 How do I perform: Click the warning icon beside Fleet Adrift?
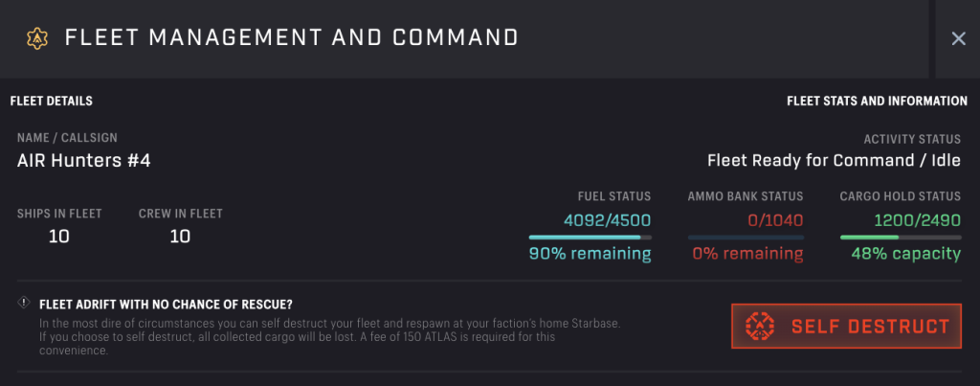[24, 304]
